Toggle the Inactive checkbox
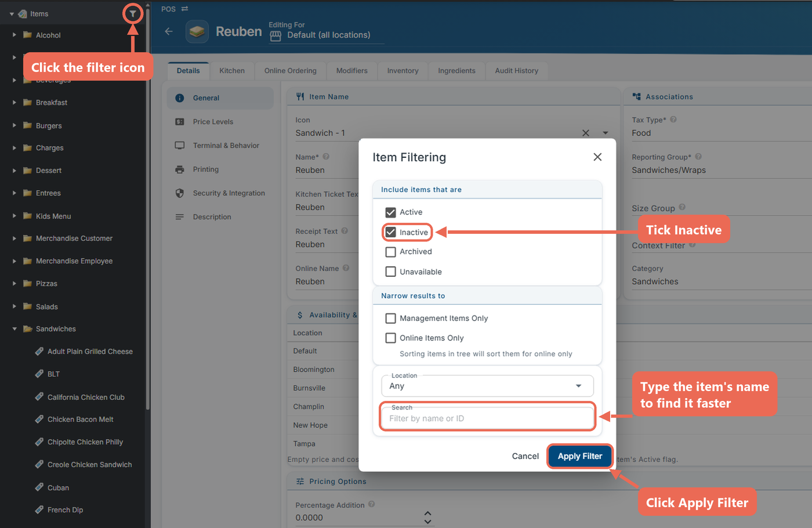 tap(391, 232)
